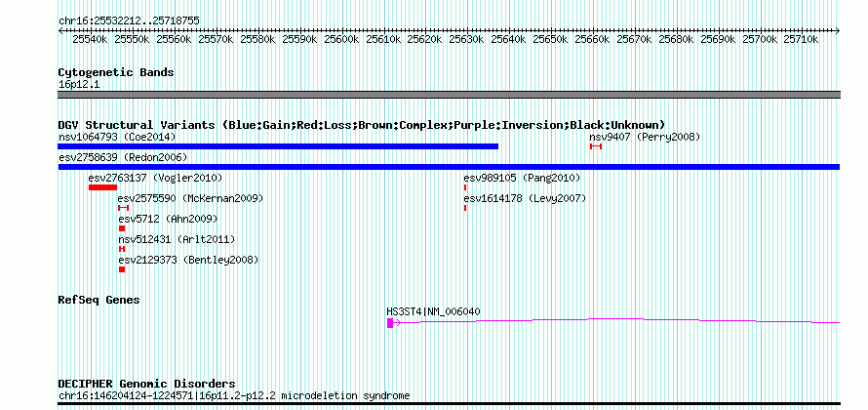Click the esv2763137 (Vogler2010) red loss bar
The height and width of the screenshot is (410, 868).
[x=102, y=187]
